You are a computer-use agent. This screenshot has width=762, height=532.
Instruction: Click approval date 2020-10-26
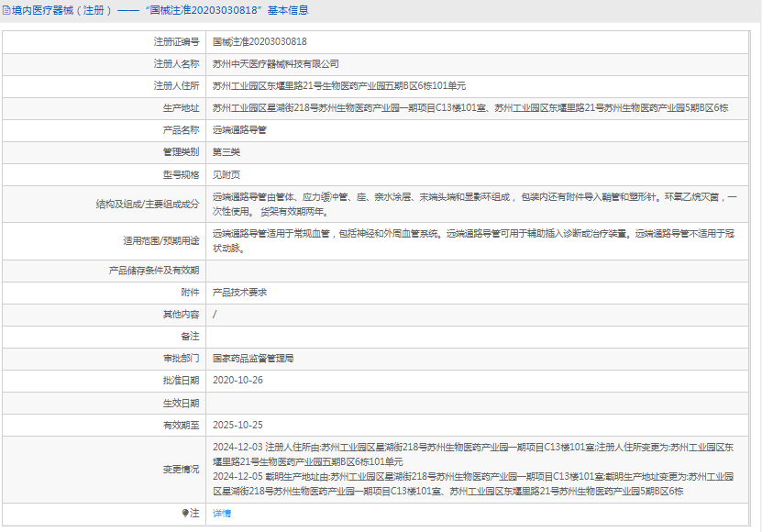point(237,381)
